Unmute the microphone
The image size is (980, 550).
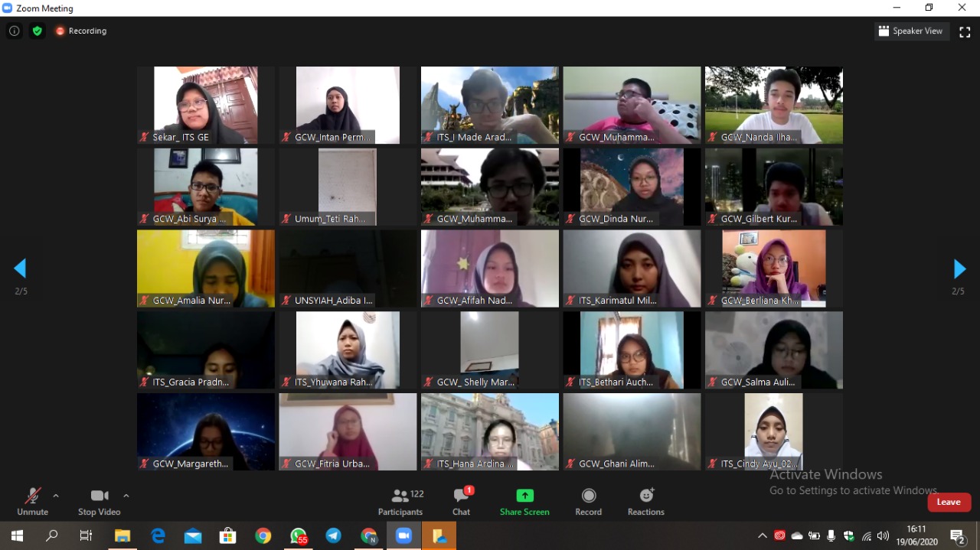[x=32, y=502]
